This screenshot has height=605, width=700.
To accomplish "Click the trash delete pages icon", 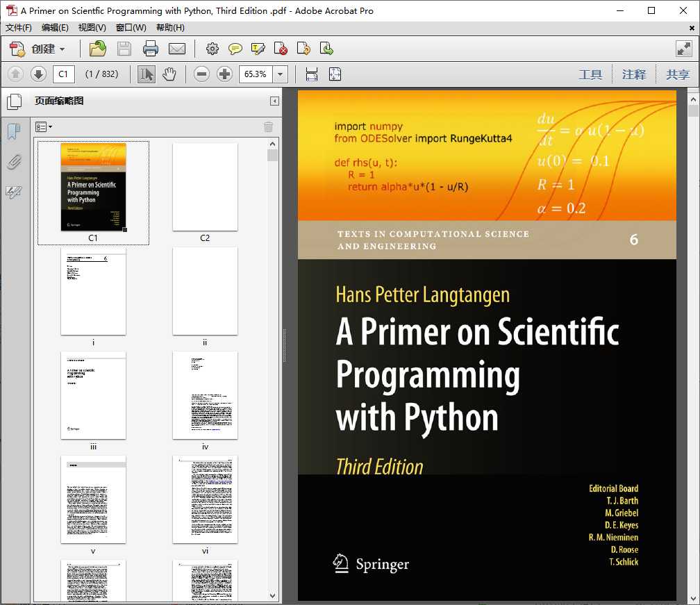I will [268, 127].
